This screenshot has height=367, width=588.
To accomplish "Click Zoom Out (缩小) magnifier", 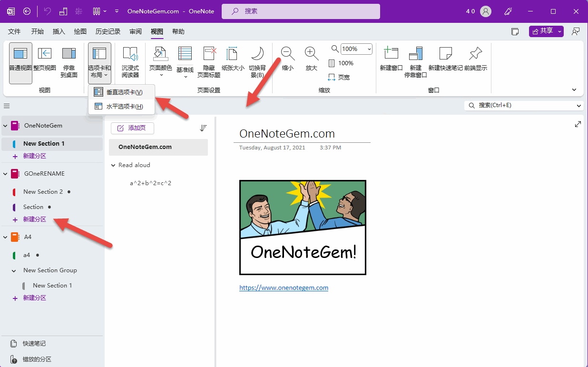I will point(288,60).
